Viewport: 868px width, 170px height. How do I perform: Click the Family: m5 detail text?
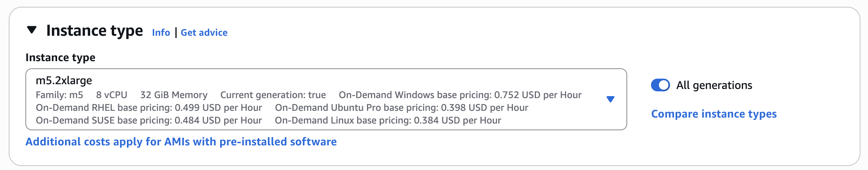pyautogui.click(x=60, y=95)
